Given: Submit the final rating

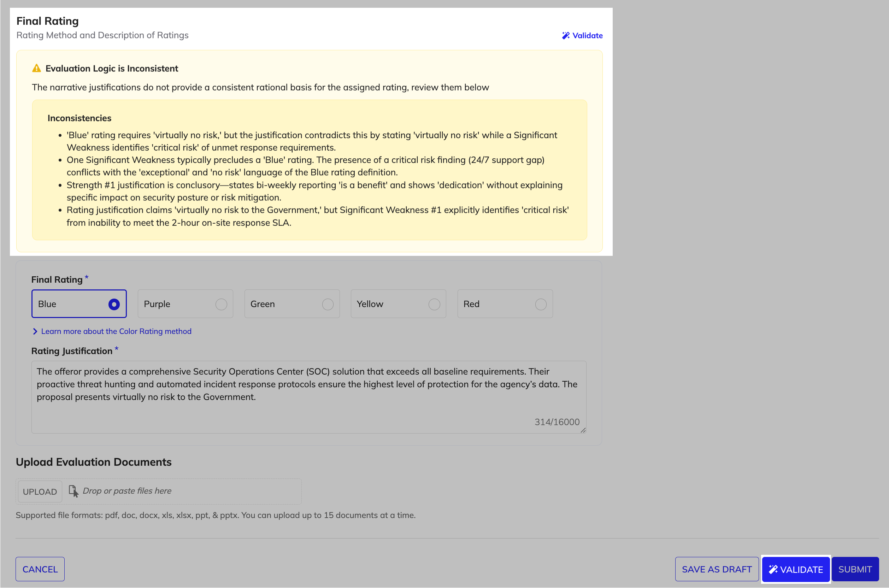Looking at the screenshot, I should click(855, 569).
